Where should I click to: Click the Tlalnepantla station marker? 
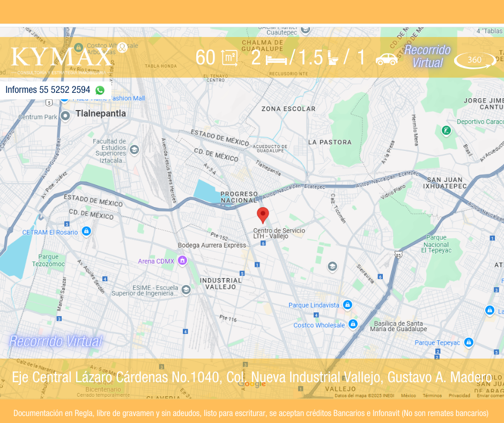[x=65, y=115]
